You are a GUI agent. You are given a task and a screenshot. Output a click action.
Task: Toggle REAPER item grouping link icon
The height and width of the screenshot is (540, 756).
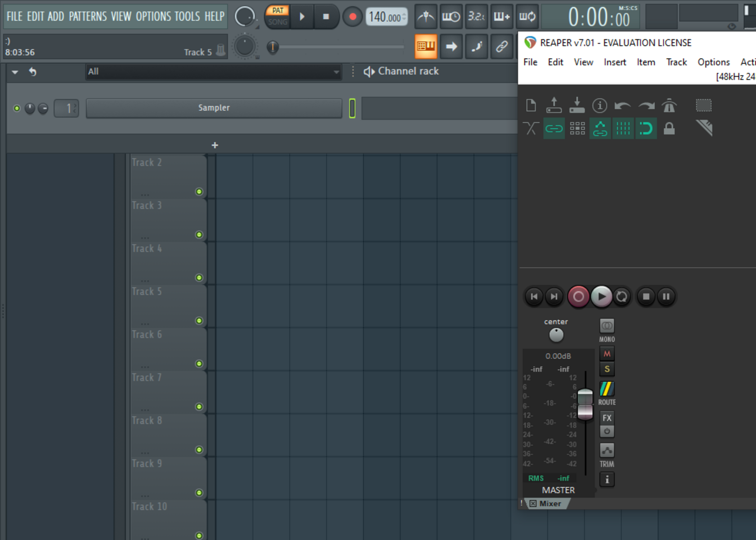(x=554, y=129)
